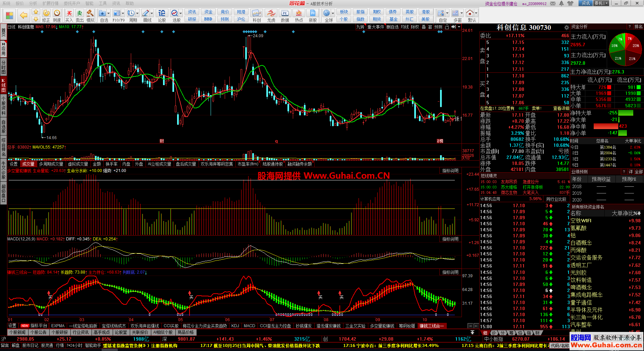Click the back arrow toolbar icon
Screen dimensions: 644x351
coord(23,15)
